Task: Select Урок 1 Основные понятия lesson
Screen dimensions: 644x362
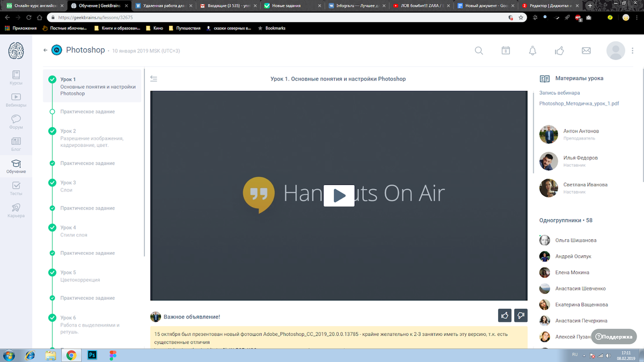Action: [x=92, y=86]
